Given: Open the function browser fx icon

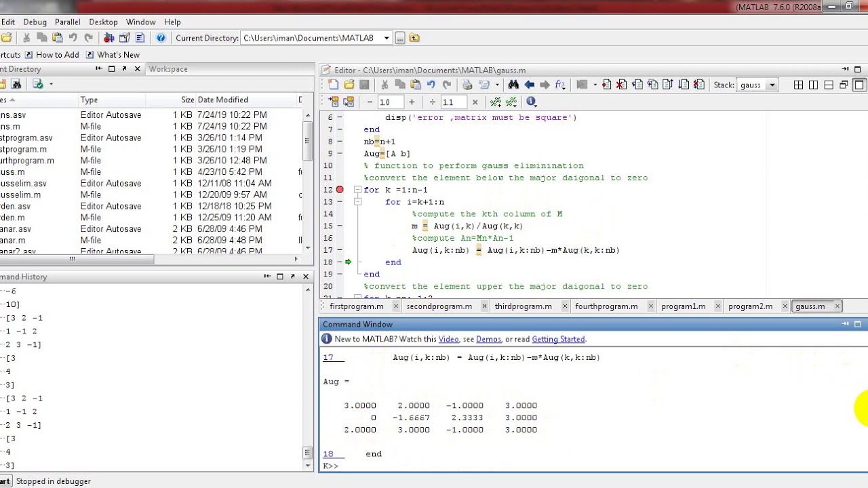Looking at the screenshot, I should [x=560, y=85].
